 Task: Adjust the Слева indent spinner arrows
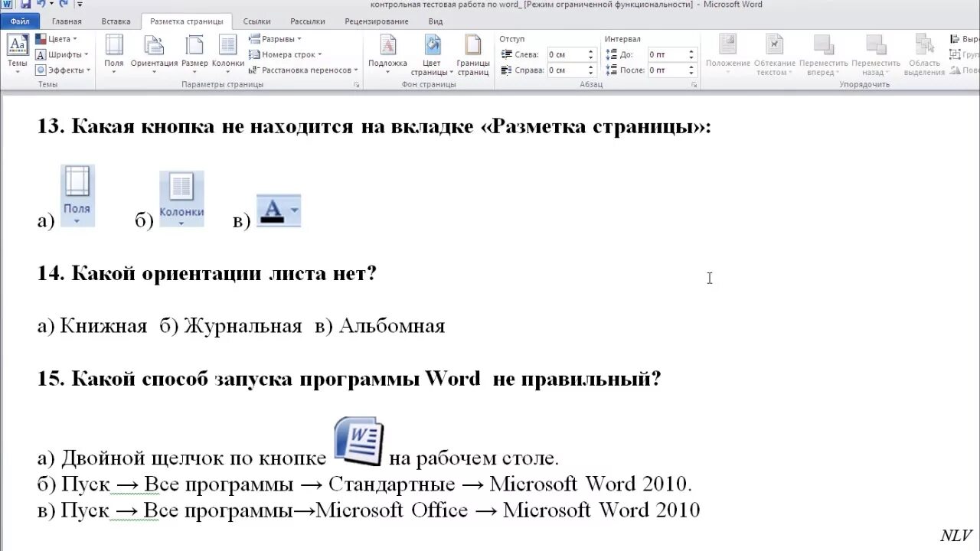coord(591,54)
